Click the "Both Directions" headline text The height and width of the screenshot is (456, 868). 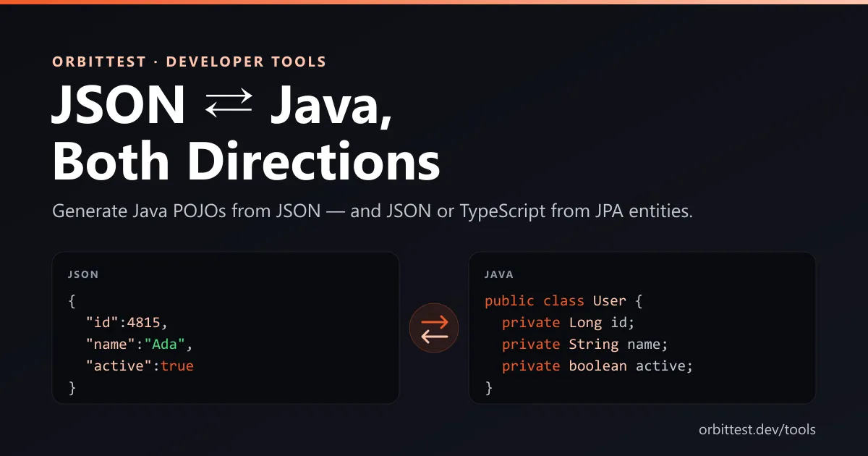click(x=246, y=161)
